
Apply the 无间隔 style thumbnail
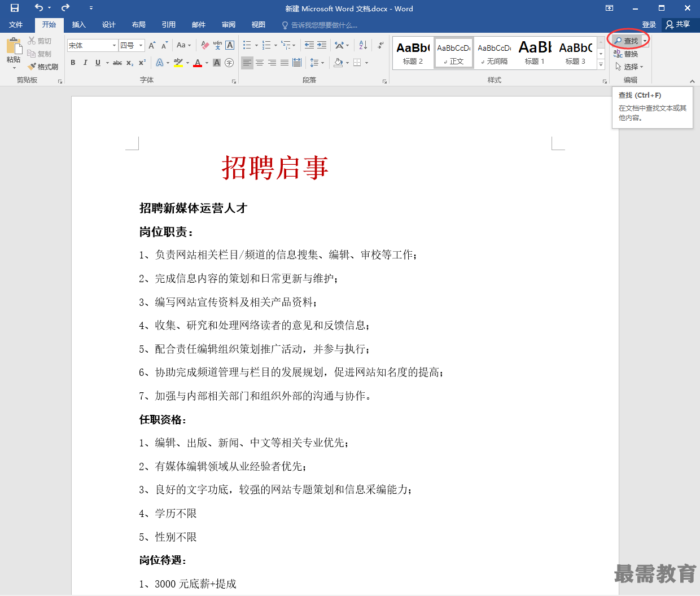[x=494, y=53]
